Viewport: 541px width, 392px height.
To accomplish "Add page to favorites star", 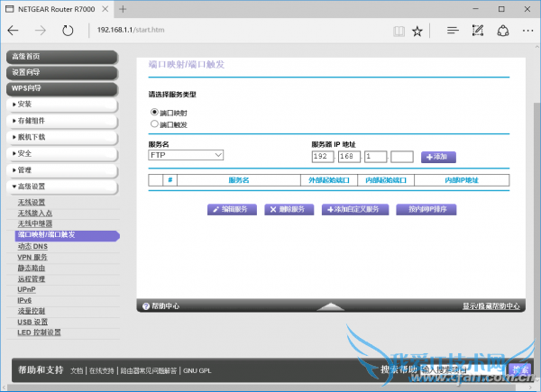I will 417,32.
